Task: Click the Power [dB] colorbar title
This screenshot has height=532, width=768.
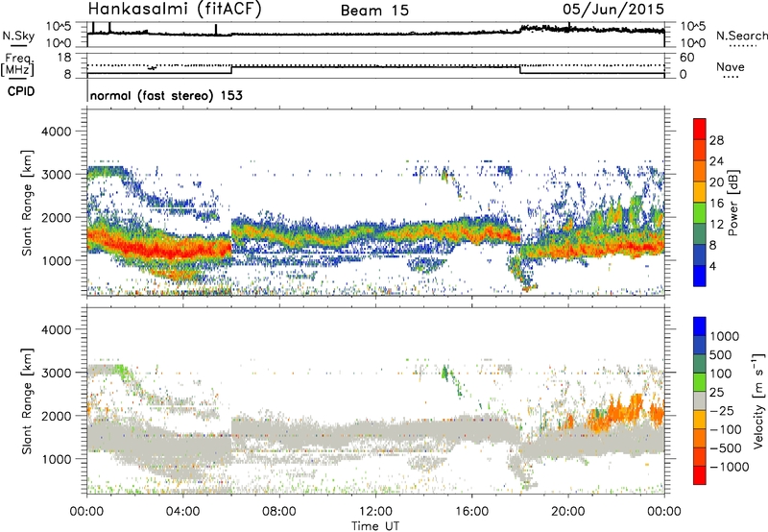Action: pyautogui.click(x=732, y=203)
